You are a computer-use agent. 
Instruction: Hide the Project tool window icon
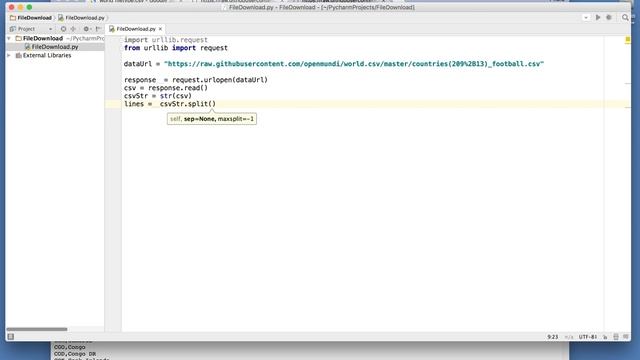(x=98, y=29)
